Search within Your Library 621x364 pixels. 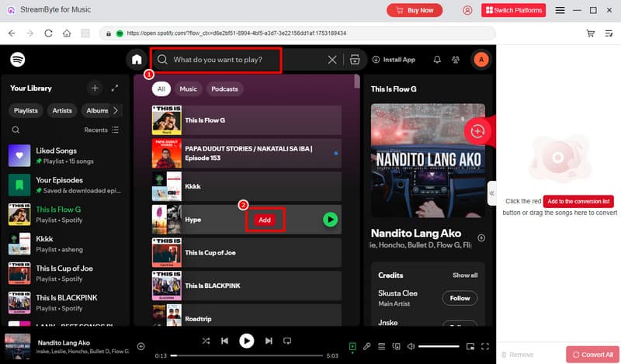tap(16, 130)
